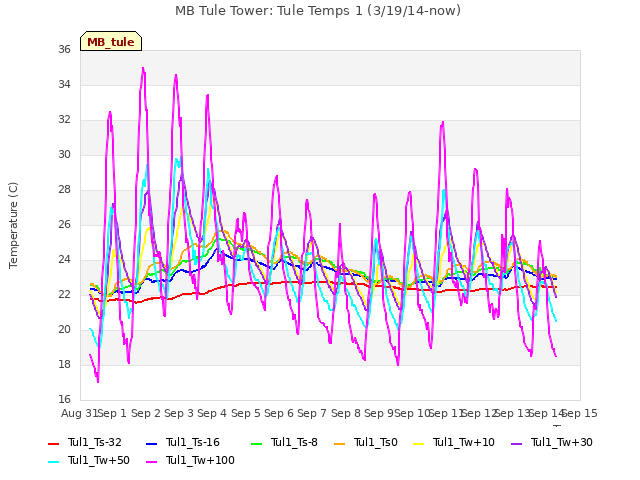Click the Tul1_Ts0 legend label
The image size is (640, 480).
(376, 442)
